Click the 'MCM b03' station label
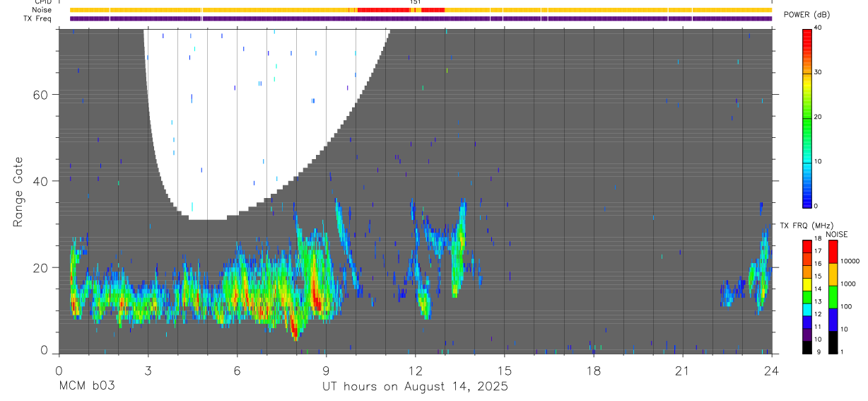Viewport: 868px width, 401px height. [x=86, y=387]
